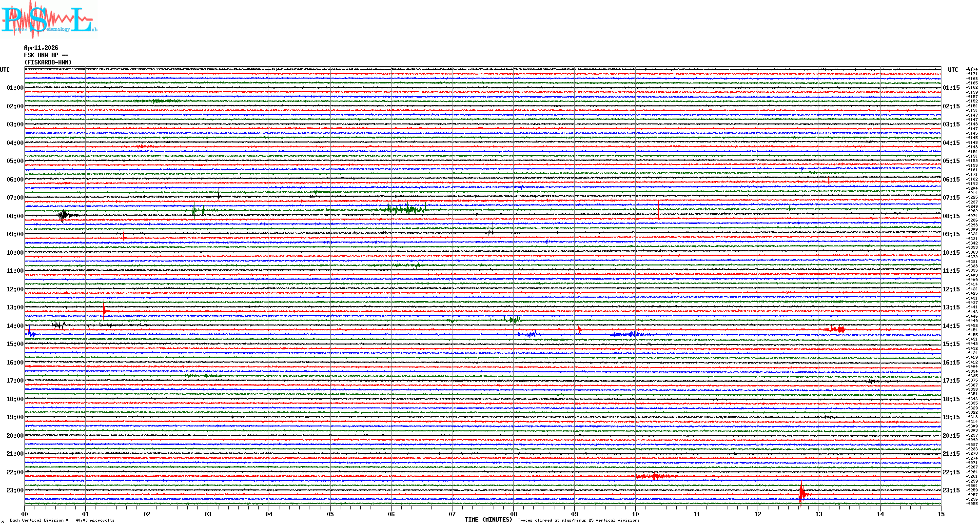Click the Each Vertical Division scale note
The height and width of the screenshot is (527, 980).
pyautogui.click(x=62, y=520)
